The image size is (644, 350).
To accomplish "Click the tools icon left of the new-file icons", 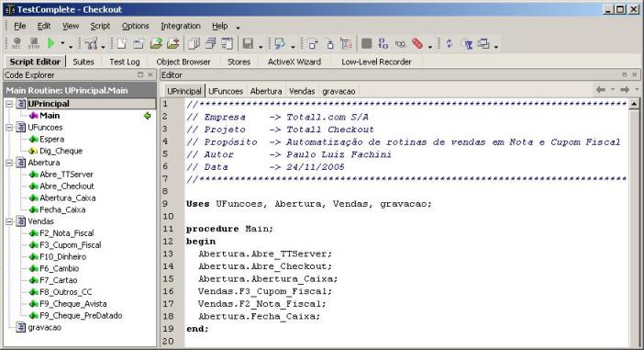I will click(91, 43).
